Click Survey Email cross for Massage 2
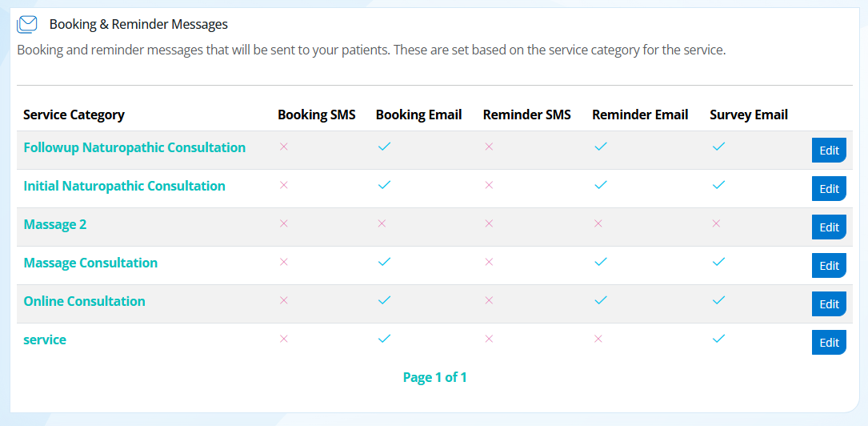This screenshot has width=868, height=426. (716, 223)
